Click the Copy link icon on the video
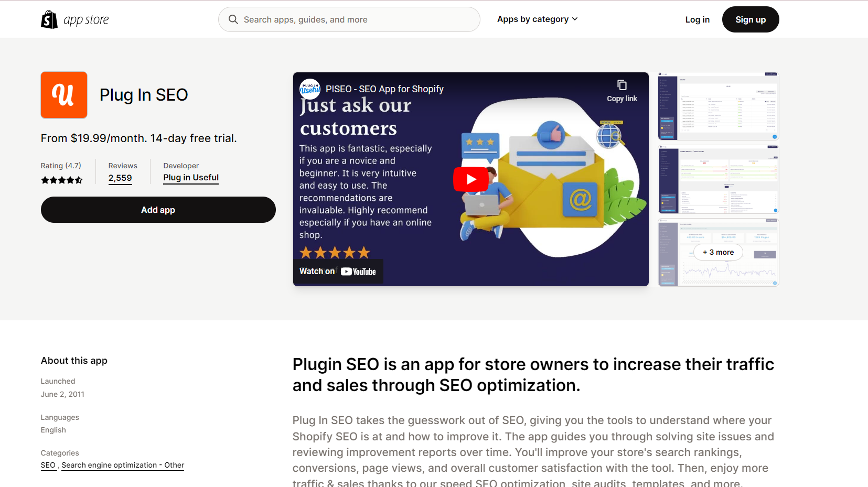 point(622,85)
